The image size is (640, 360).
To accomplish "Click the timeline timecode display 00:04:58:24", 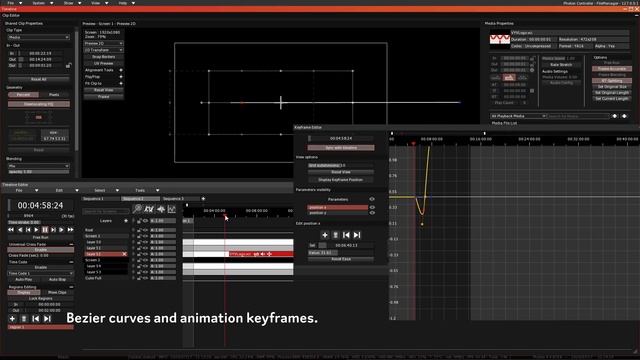I will [x=40, y=205].
